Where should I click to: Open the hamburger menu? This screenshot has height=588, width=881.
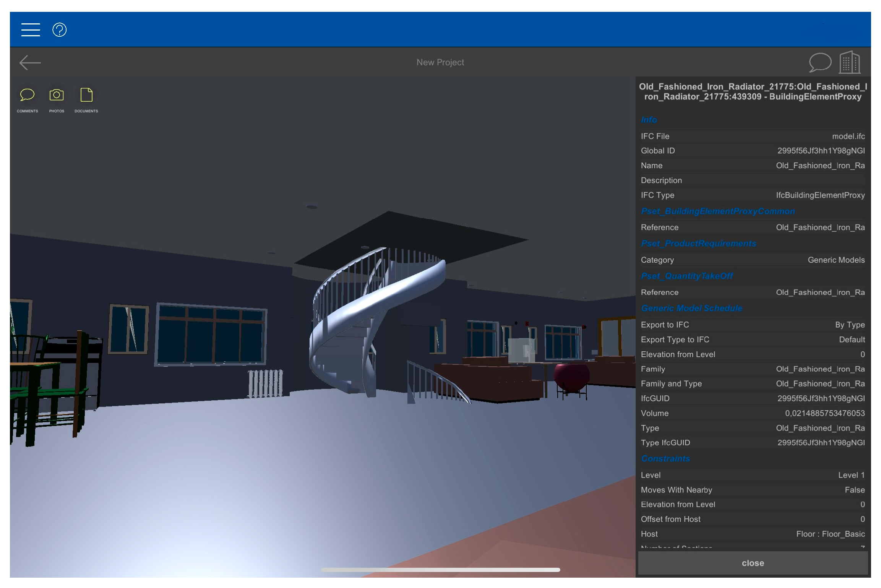pyautogui.click(x=31, y=30)
